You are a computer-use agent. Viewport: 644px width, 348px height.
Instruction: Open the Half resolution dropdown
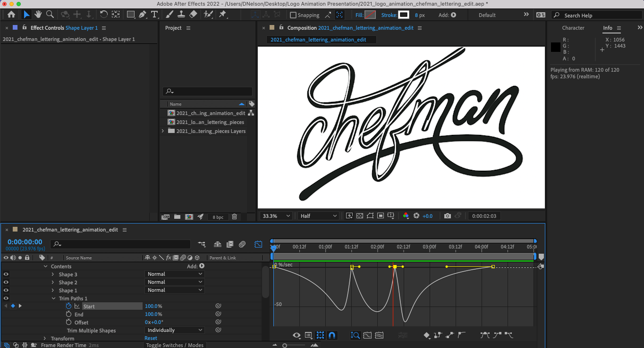(x=319, y=216)
